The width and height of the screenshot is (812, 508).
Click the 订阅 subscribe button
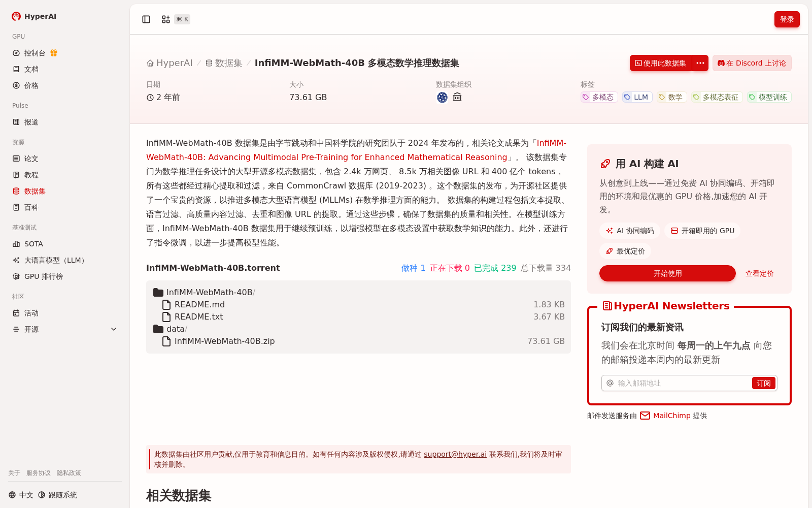click(x=763, y=383)
